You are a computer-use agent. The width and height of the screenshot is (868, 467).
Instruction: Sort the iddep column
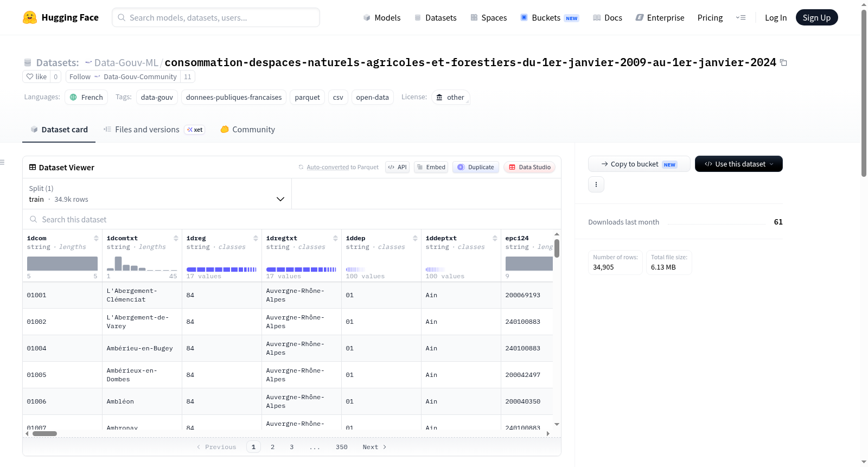point(415,238)
